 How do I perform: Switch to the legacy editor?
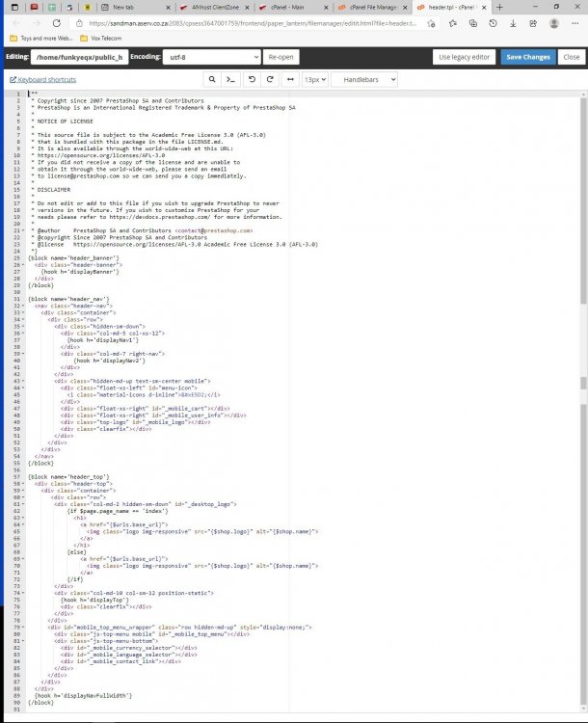pos(464,57)
